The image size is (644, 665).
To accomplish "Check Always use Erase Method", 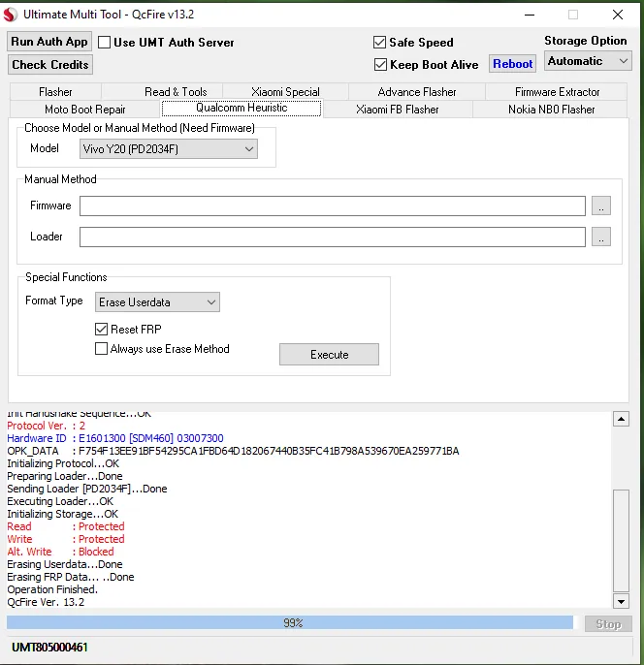I will 102,349.
